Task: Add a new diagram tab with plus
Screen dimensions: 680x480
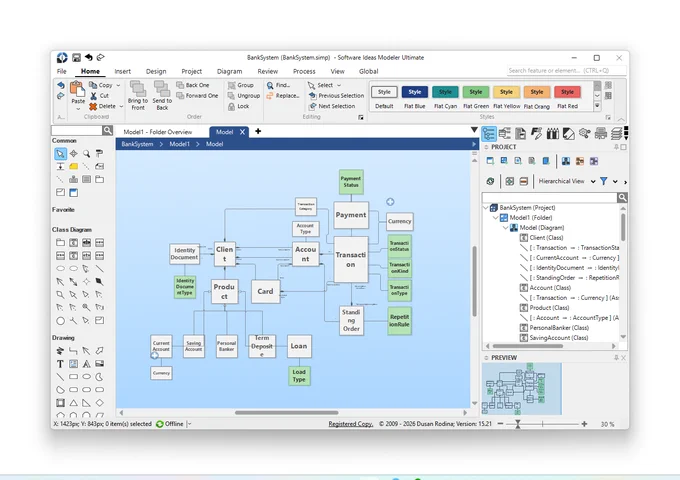Action: point(258,131)
